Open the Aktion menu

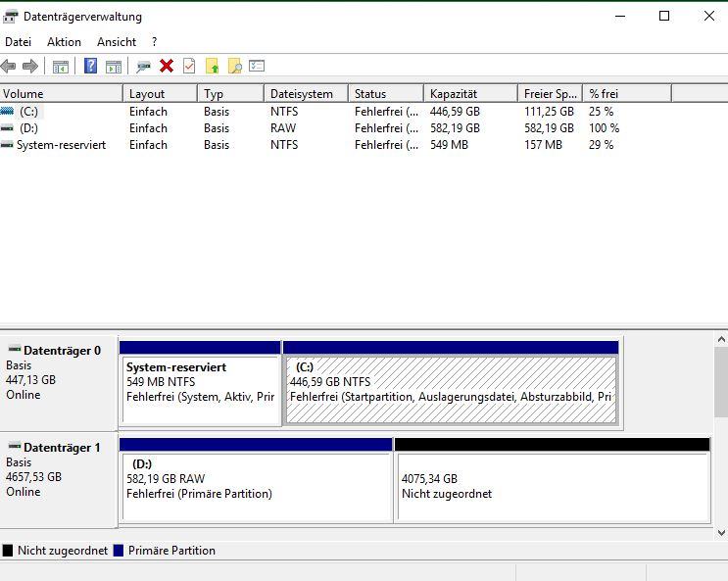[x=64, y=42]
